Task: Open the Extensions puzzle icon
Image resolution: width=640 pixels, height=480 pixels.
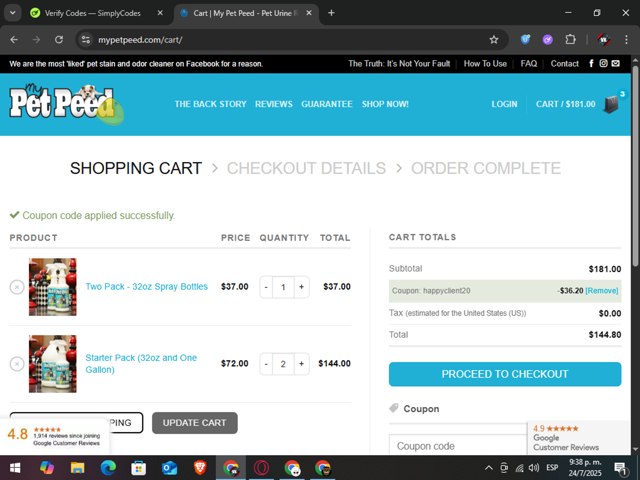Action: (570, 40)
